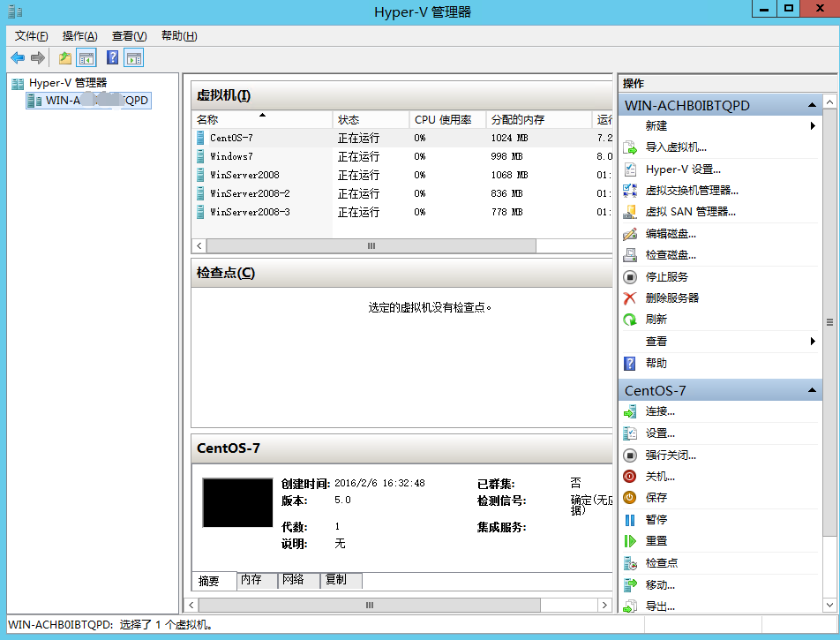Switch to the 网络 tab
Viewport: 840px width, 640px height.
pos(299,580)
